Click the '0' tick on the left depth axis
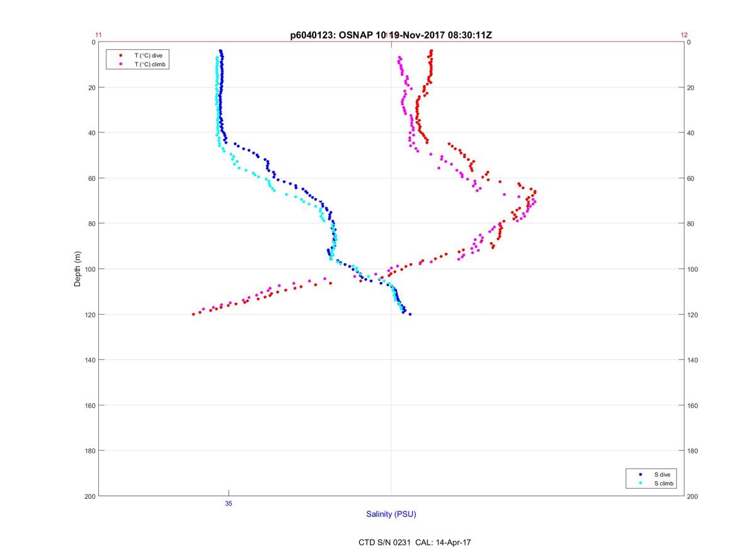 click(x=93, y=42)
